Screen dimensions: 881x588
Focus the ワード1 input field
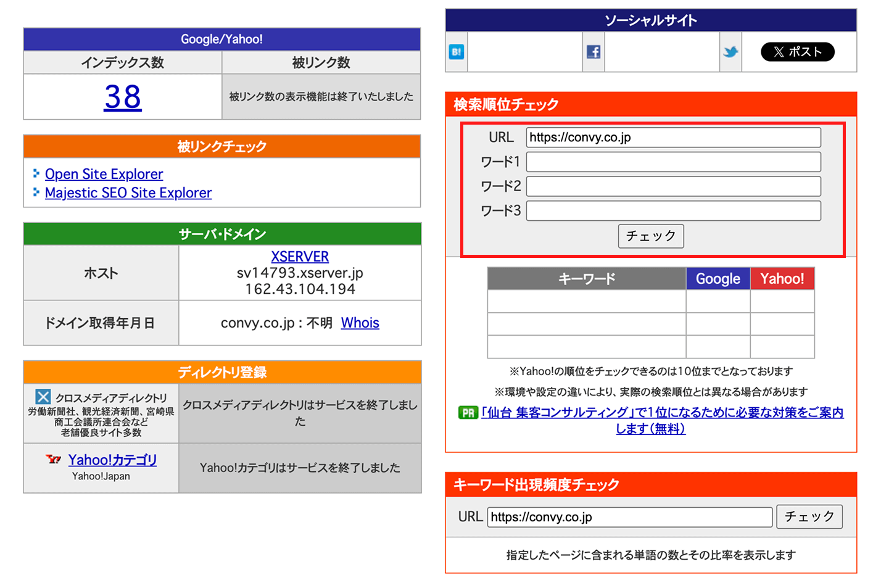673,162
